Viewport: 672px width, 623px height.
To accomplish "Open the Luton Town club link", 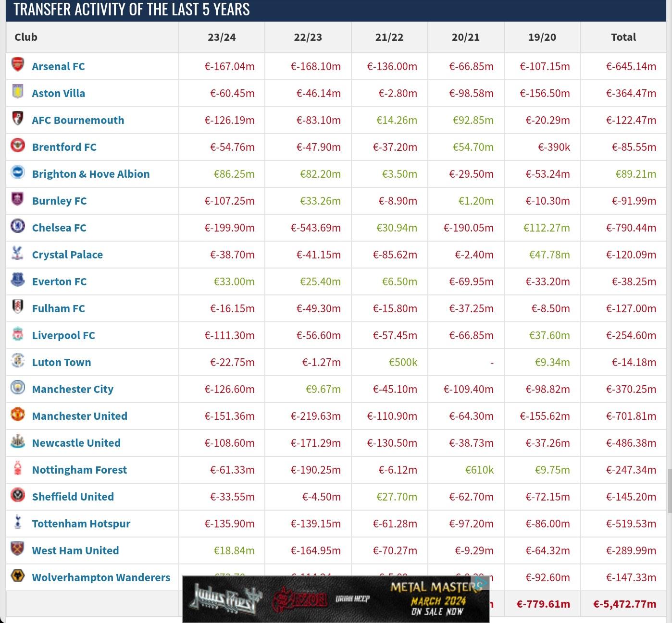I will tap(62, 362).
